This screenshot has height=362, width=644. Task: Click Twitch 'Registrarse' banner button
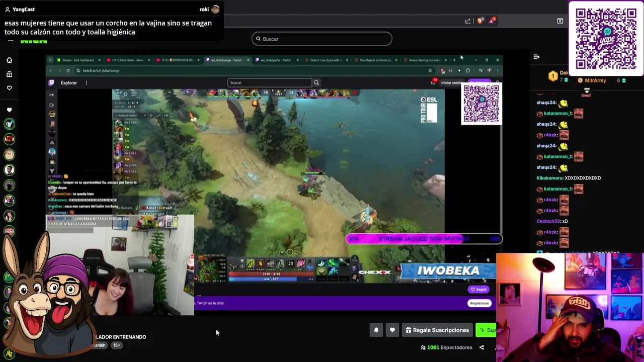click(x=479, y=303)
